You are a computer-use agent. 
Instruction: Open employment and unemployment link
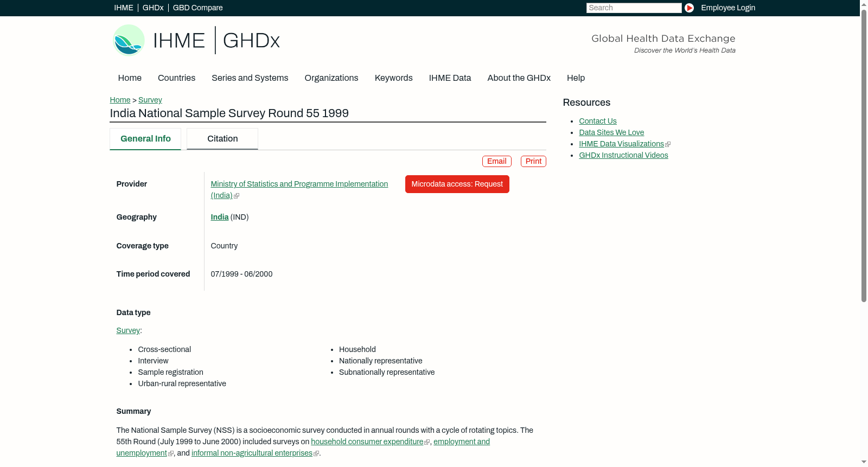(303, 447)
